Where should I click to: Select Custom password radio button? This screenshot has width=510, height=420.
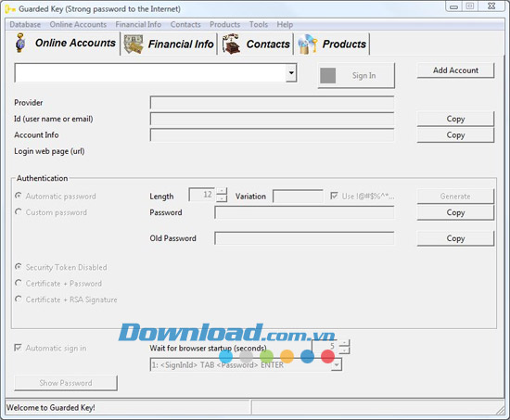point(19,212)
